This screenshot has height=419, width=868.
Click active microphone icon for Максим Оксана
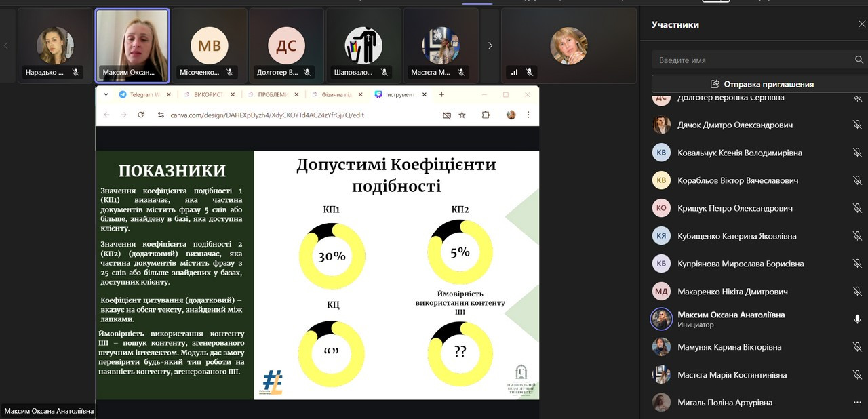(x=857, y=319)
